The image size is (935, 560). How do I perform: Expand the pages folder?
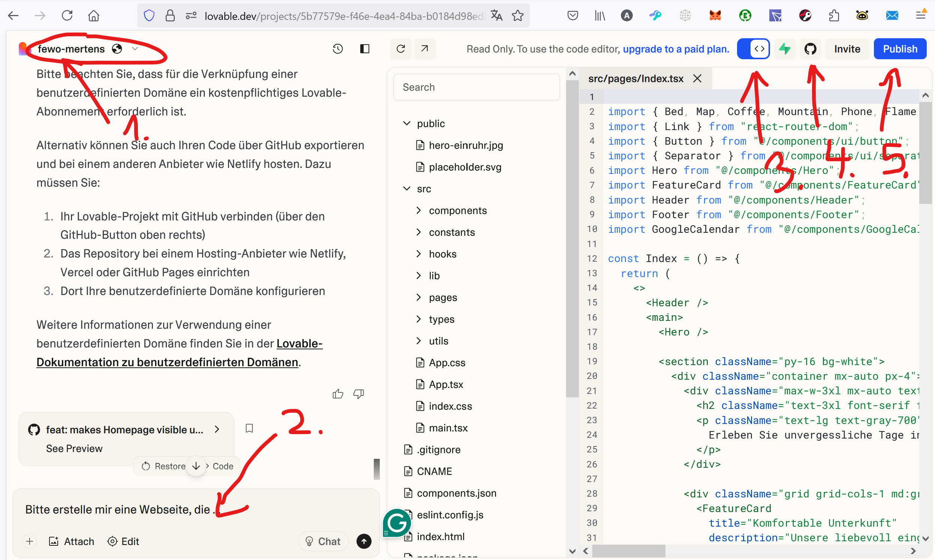(436, 298)
